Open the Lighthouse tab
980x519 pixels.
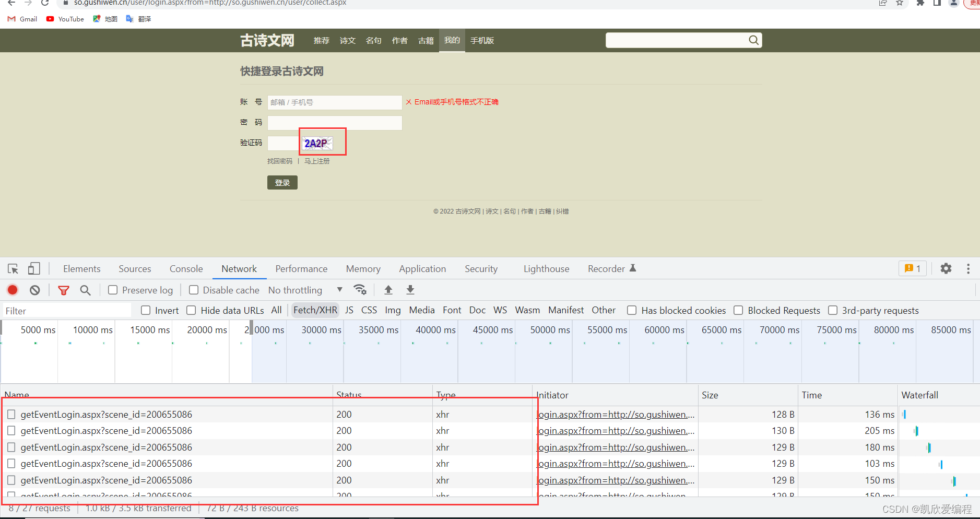click(x=546, y=268)
